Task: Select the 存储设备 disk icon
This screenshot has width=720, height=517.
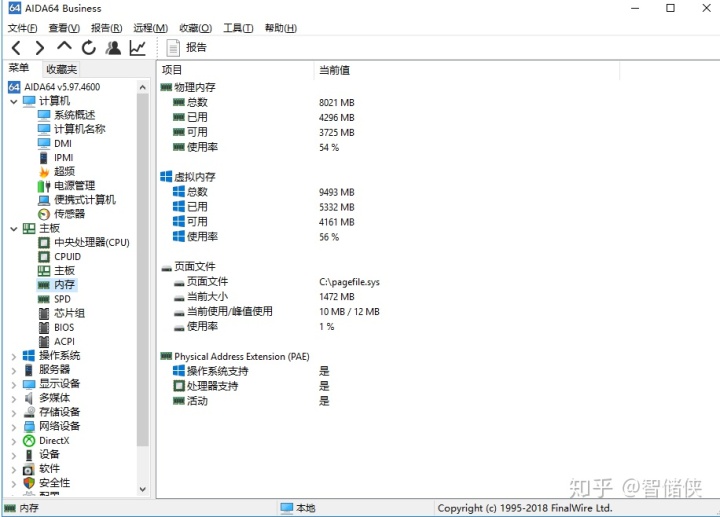Action: click(29, 412)
